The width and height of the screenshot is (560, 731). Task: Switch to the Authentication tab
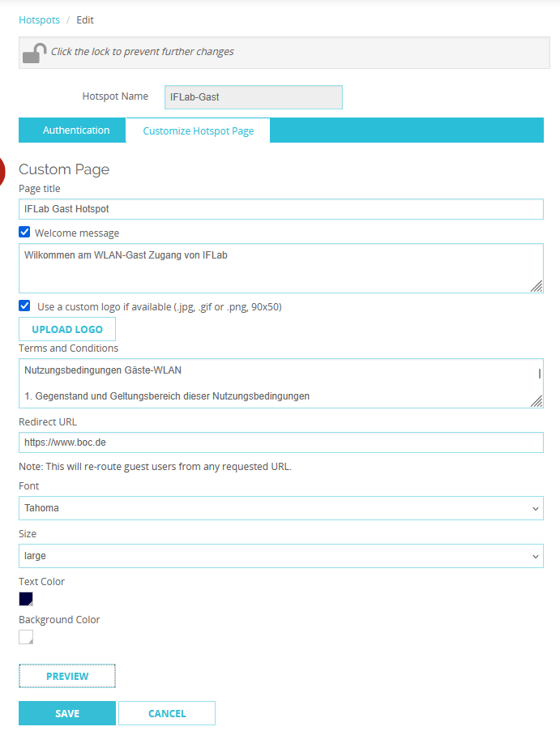(x=76, y=130)
